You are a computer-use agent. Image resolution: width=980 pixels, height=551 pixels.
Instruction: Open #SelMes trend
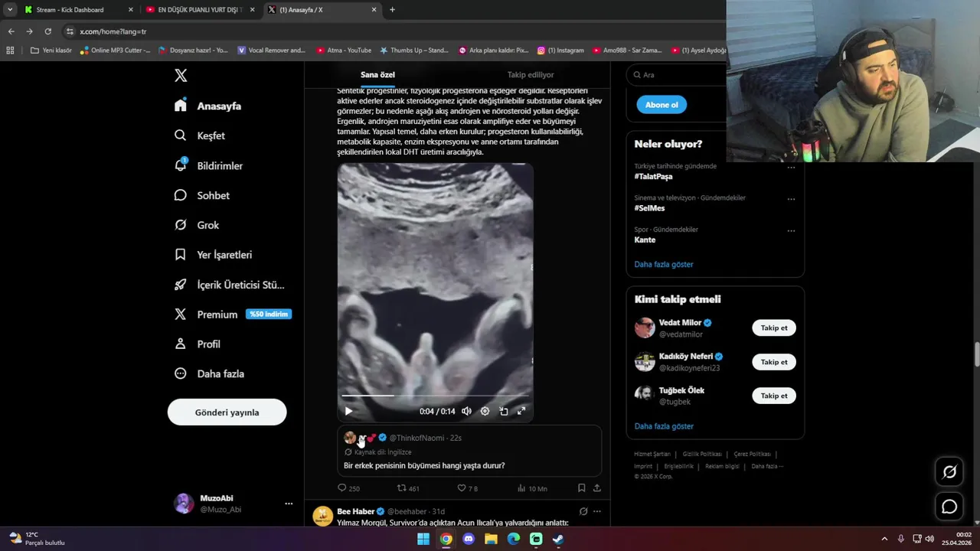pos(649,208)
